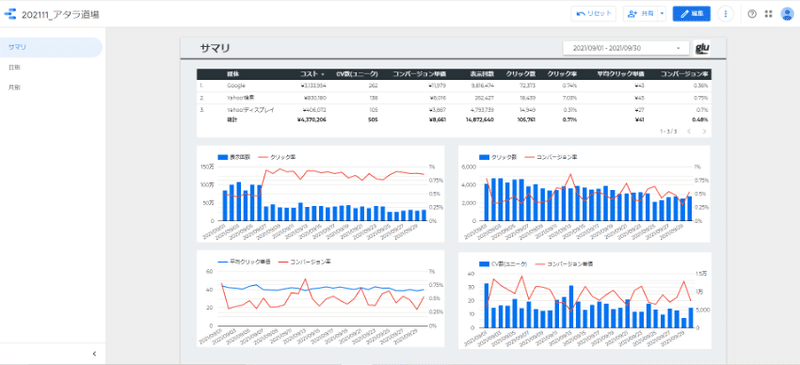Open the Google apps grid icon
The width and height of the screenshot is (800, 365).
pos(768,14)
